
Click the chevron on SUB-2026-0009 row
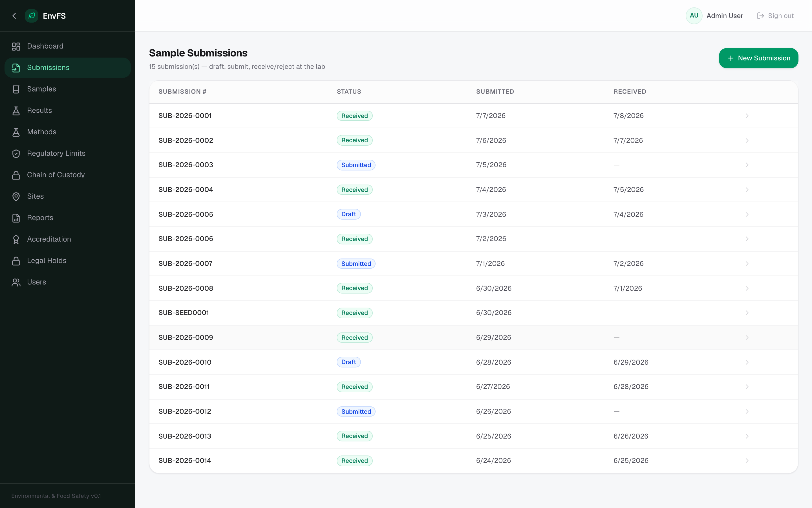pyautogui.click(x=747, y=337)
